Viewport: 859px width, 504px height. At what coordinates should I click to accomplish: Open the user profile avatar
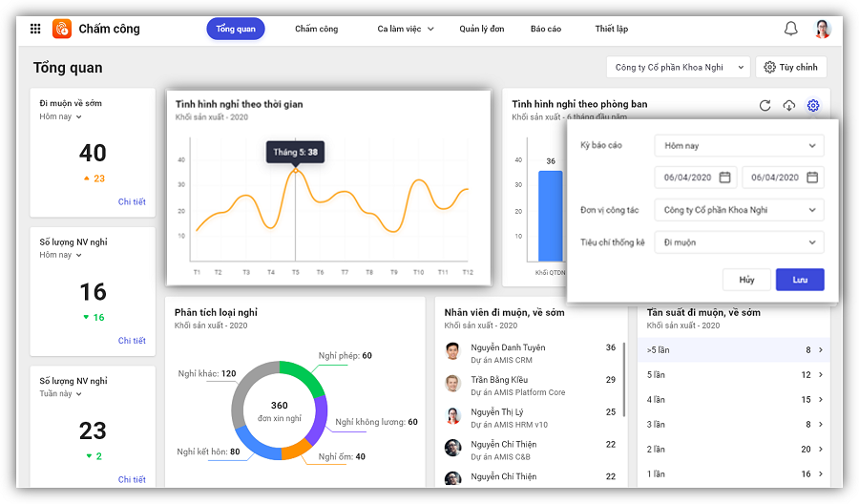pos(822,29)
